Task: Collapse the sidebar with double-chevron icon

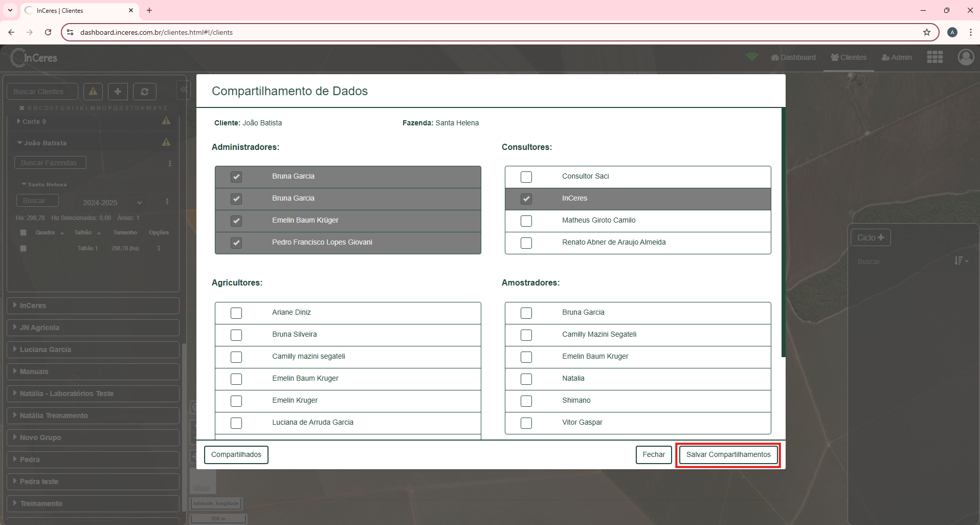Action: click(184, 90)
